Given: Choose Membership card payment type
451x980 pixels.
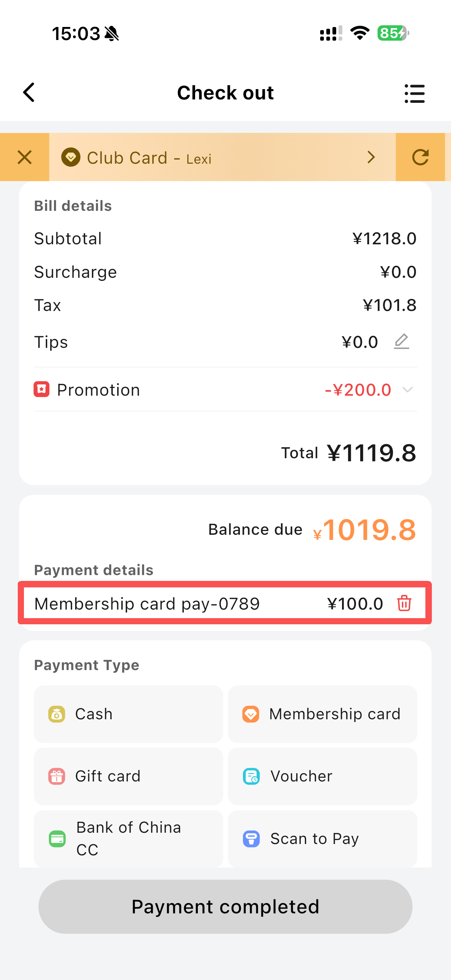Looking at the screenshot, I should [x=322, y=714].
